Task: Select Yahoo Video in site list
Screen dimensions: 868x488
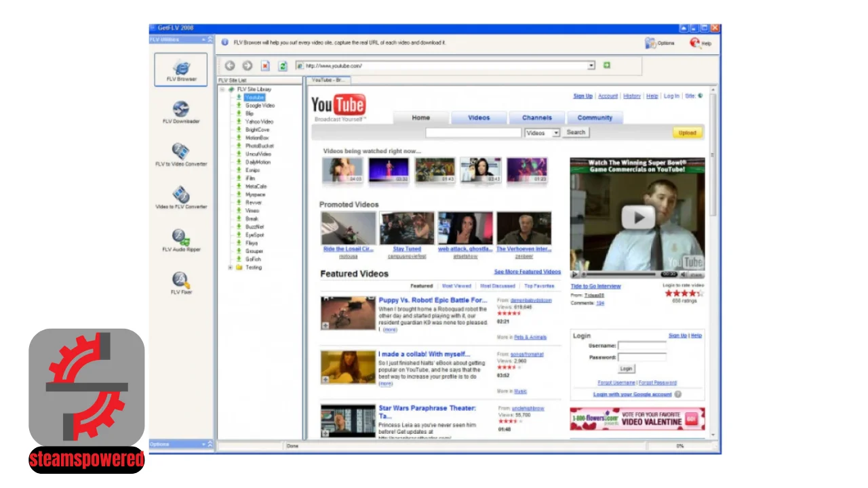Action: coord(259,122)
